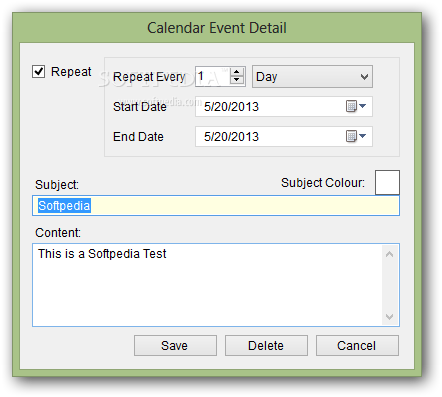Save the calendar event
Image resolution: width=442 pixels, height=397 pixels.
pyautogui.click(x=175, y=346)
